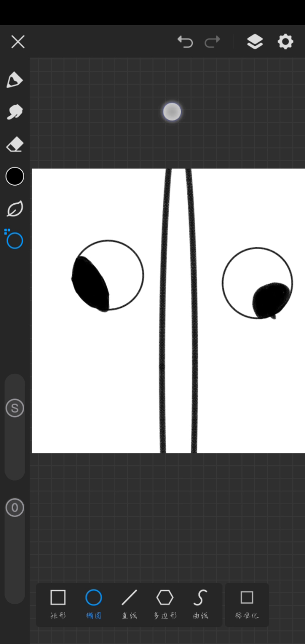The height and width of the screenshot is (644, 305).
Task: Select the eraser tool
Action: pyautogui.click(x=15, y=145)
